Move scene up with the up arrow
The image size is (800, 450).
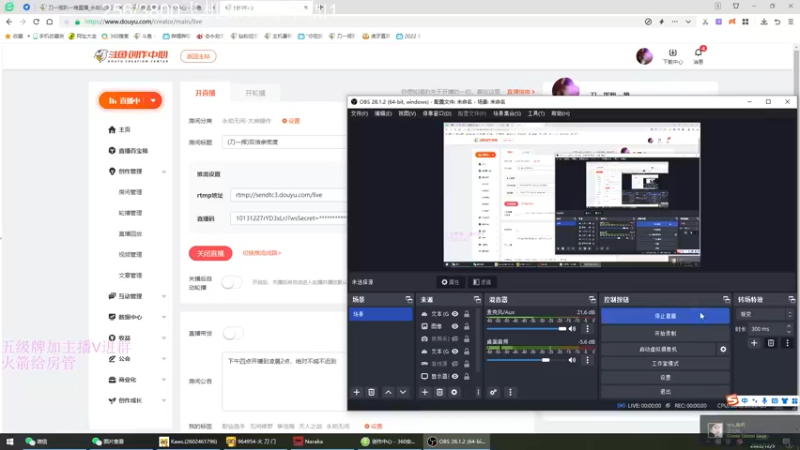[388, 392]
